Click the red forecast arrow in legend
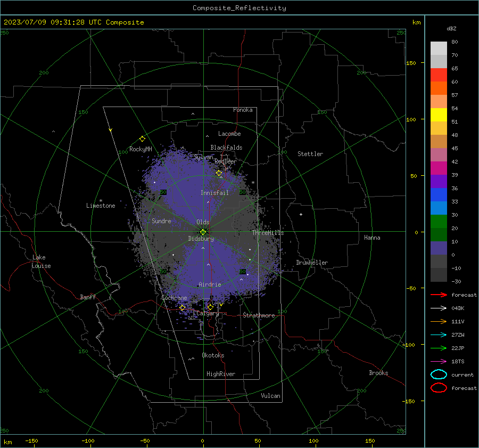This screenshot has width=479, height=448. pos(439,295)
